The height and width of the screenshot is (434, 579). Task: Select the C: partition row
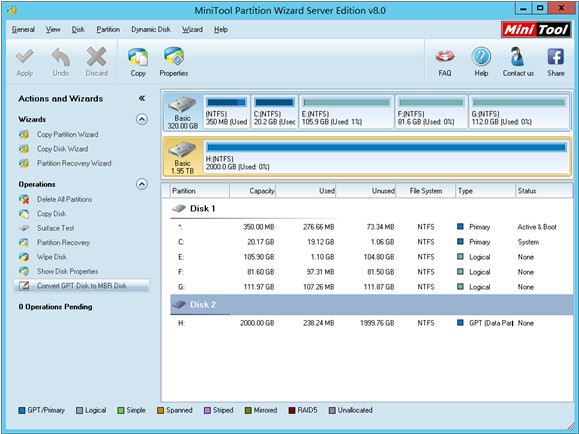pyautogui.click(x=371, y=242)
